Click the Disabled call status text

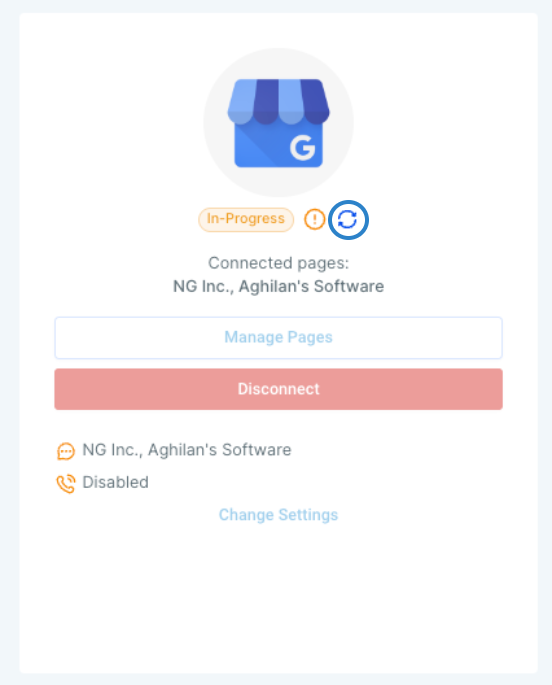point(116,482)
